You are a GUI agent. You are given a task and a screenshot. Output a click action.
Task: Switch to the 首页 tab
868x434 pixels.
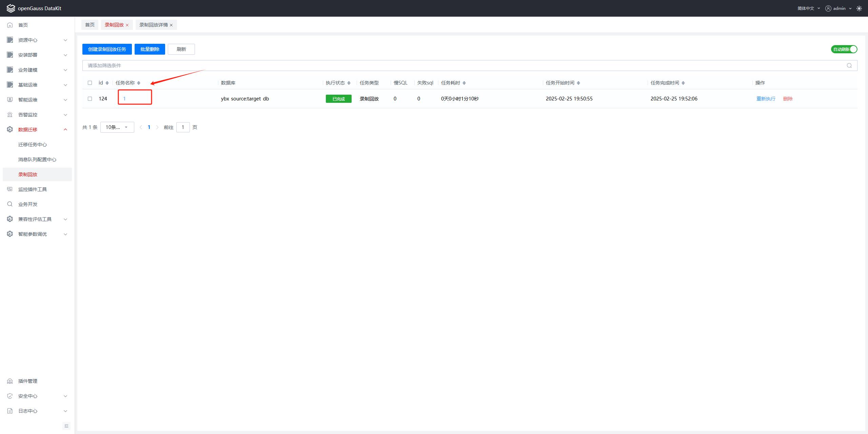pyautogui.click(x=90, y=25)
